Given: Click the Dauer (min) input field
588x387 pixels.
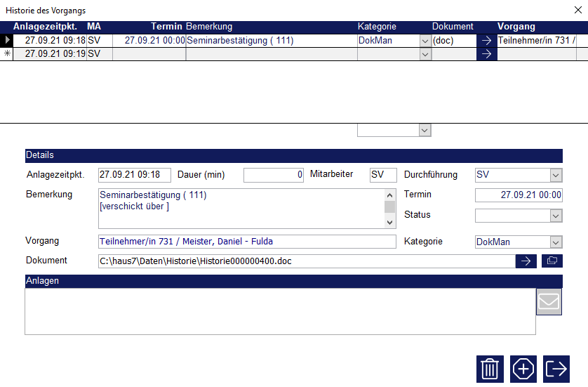Looking at the screenshot, I should (x=274, y=175).
